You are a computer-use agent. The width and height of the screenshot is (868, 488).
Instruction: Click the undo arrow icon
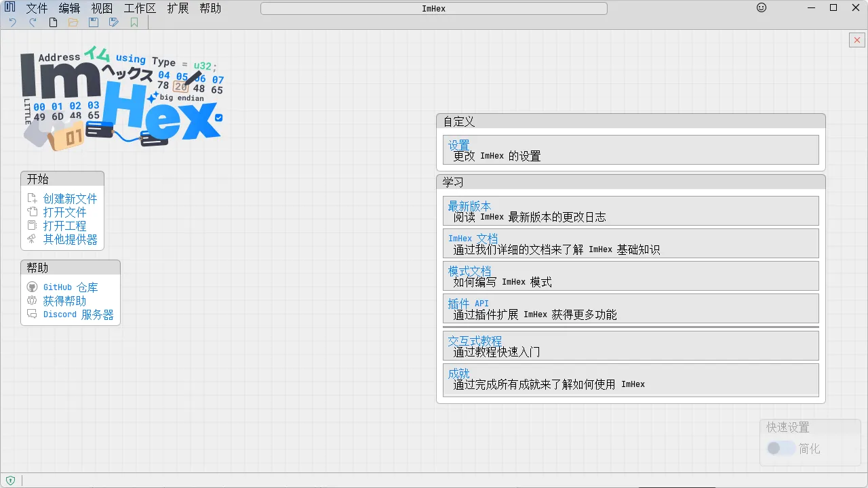coord(12,22)
